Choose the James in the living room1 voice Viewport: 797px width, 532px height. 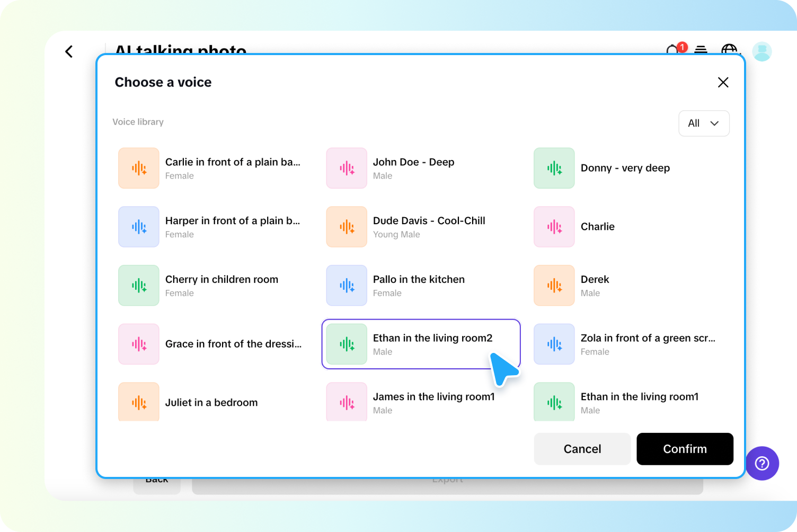(421, 402)
